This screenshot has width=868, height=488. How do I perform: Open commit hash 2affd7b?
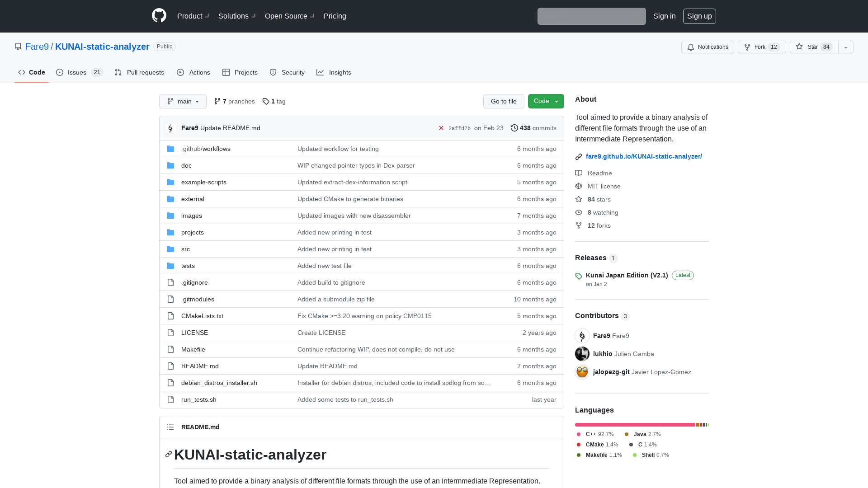[459, 128]
